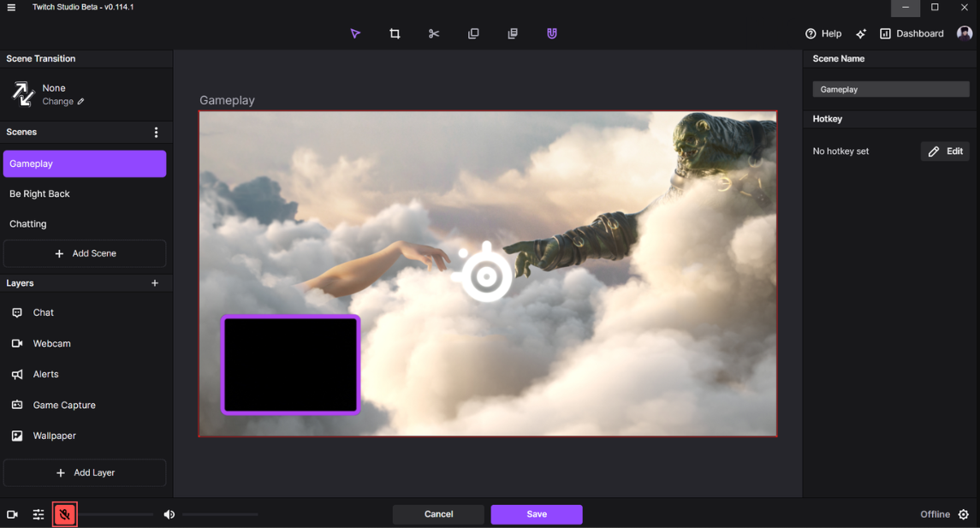This screenshot has height=528, width=980.
Task: Adjust the speaker volume slider
Action: (220, 514)
